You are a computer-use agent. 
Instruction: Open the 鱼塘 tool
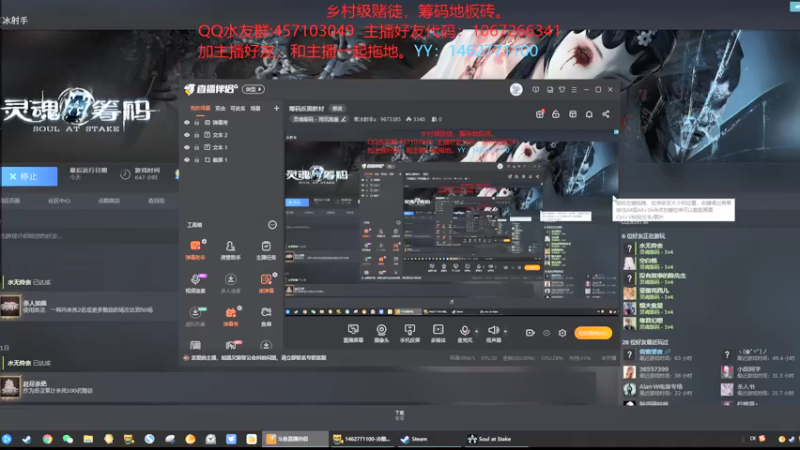[x=266, y=316]
